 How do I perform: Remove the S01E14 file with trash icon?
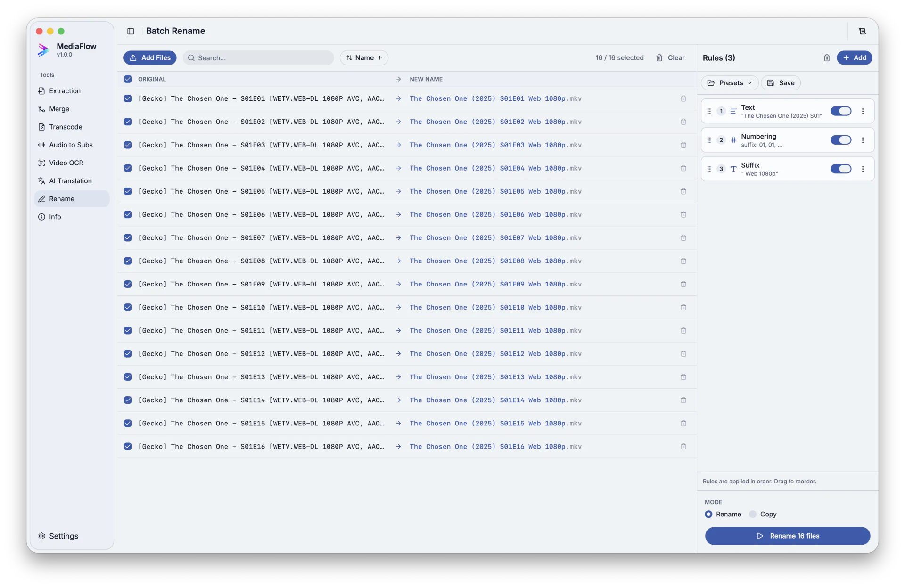683,400
